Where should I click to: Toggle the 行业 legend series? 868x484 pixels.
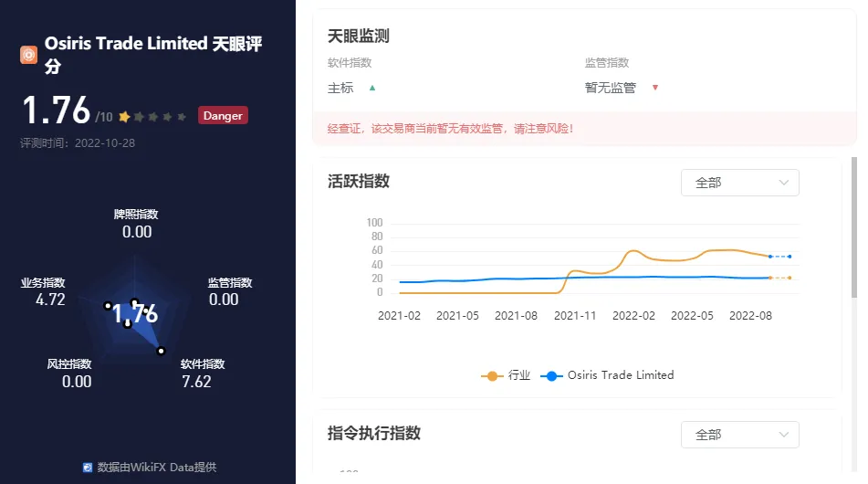point(506,375)
